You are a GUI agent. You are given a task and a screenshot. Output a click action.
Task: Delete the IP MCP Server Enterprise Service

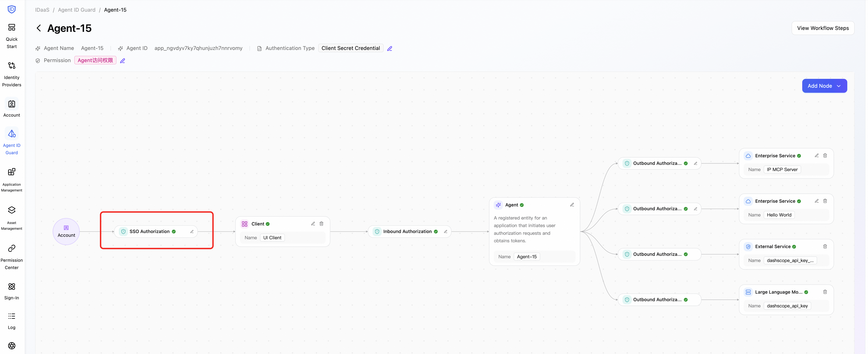coord(825,156)
